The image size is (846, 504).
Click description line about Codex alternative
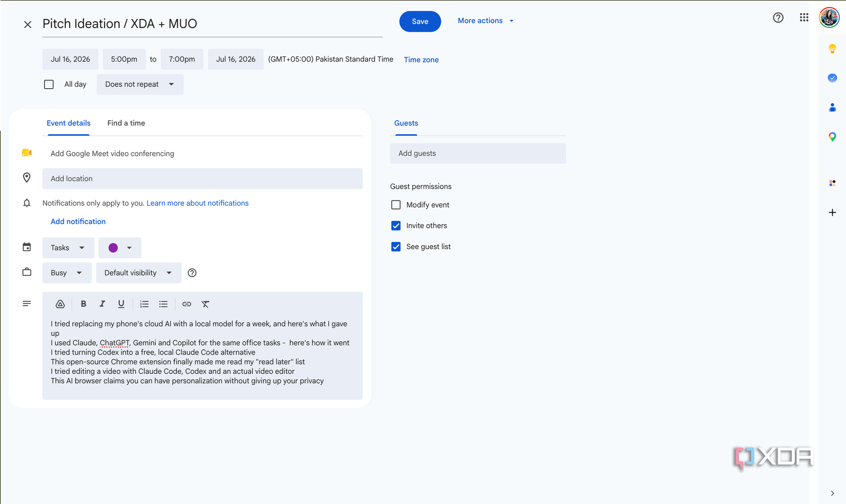tap(153, 352)
